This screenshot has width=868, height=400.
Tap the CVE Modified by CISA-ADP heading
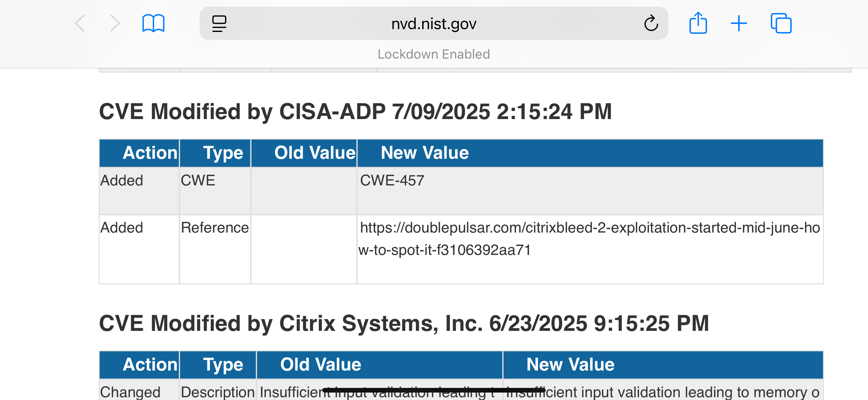(x=355, y=111)
